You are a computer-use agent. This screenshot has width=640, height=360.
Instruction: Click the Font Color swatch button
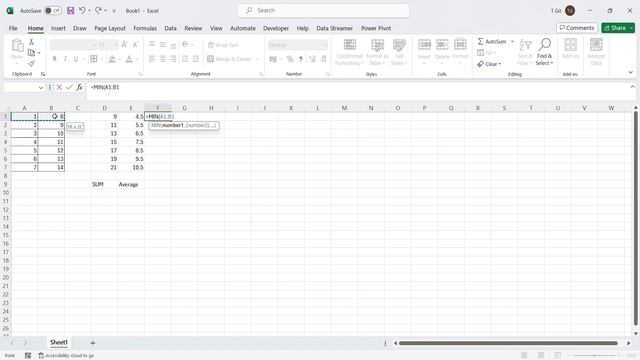pyautogui.click(x=129, y=59)
